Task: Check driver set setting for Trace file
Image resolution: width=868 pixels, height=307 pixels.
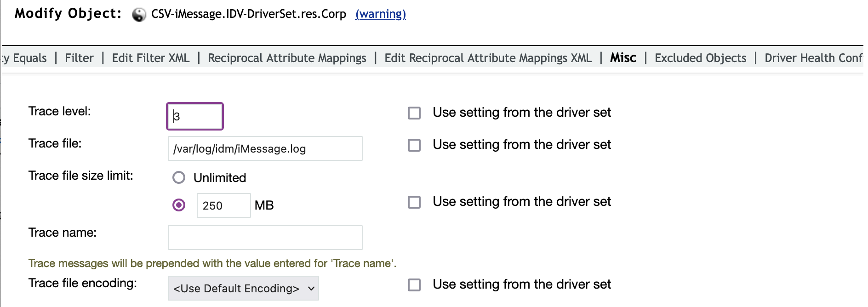Action: tap(414, 145)
